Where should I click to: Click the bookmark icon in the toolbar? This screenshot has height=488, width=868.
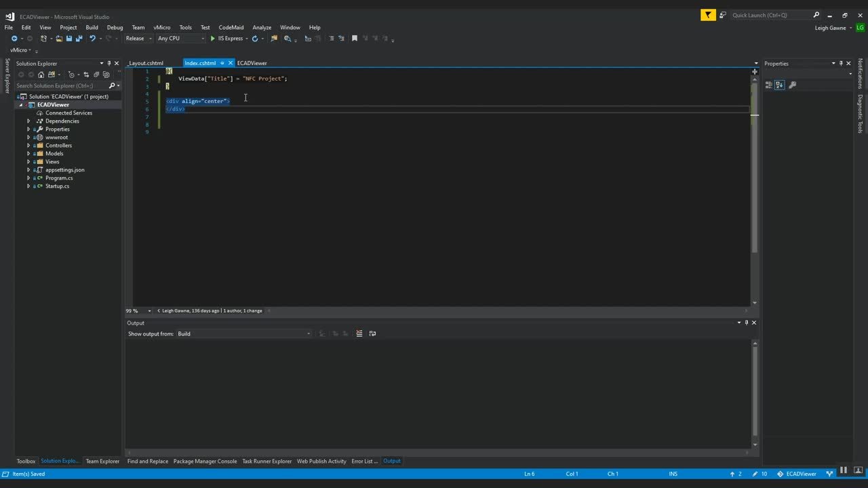point(354,39)
